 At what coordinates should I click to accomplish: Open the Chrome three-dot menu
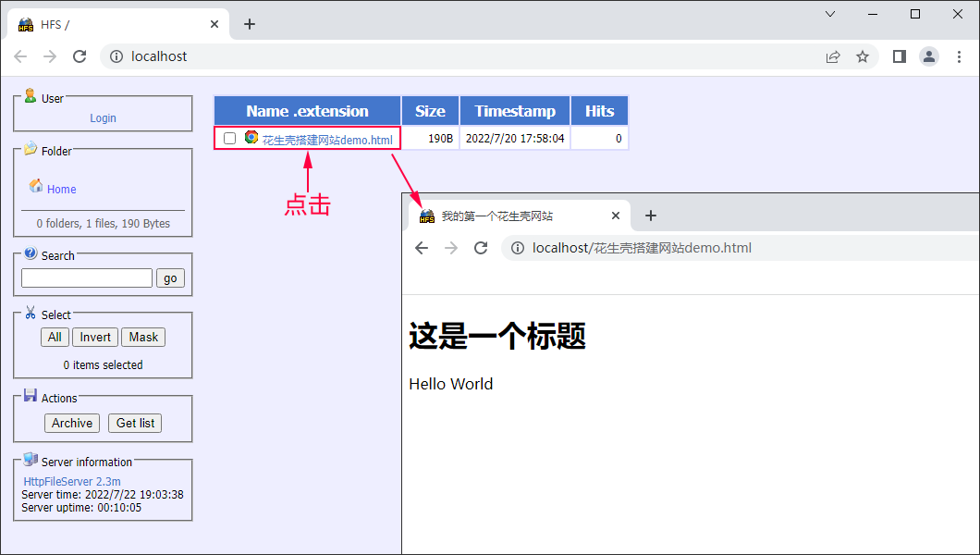959,56
